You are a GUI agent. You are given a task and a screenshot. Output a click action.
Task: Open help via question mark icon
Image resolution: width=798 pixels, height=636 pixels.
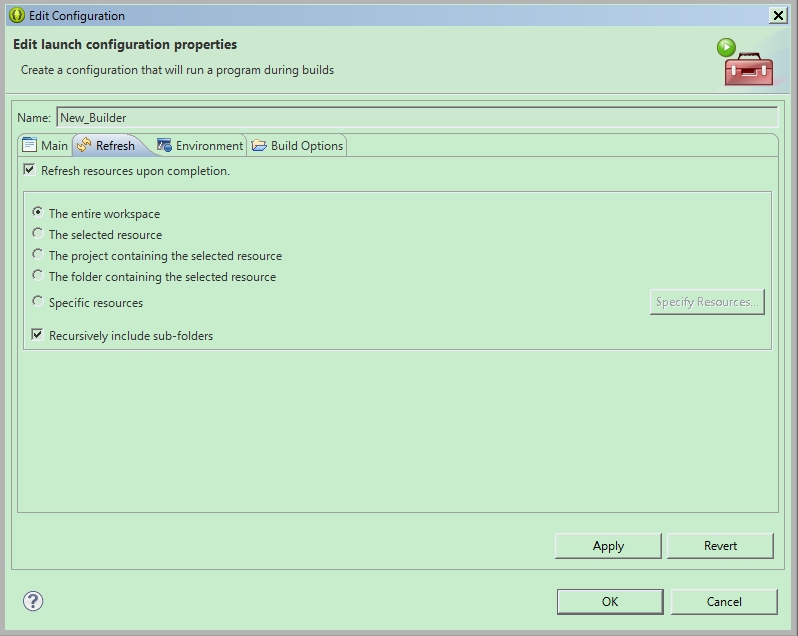[33, 601]
